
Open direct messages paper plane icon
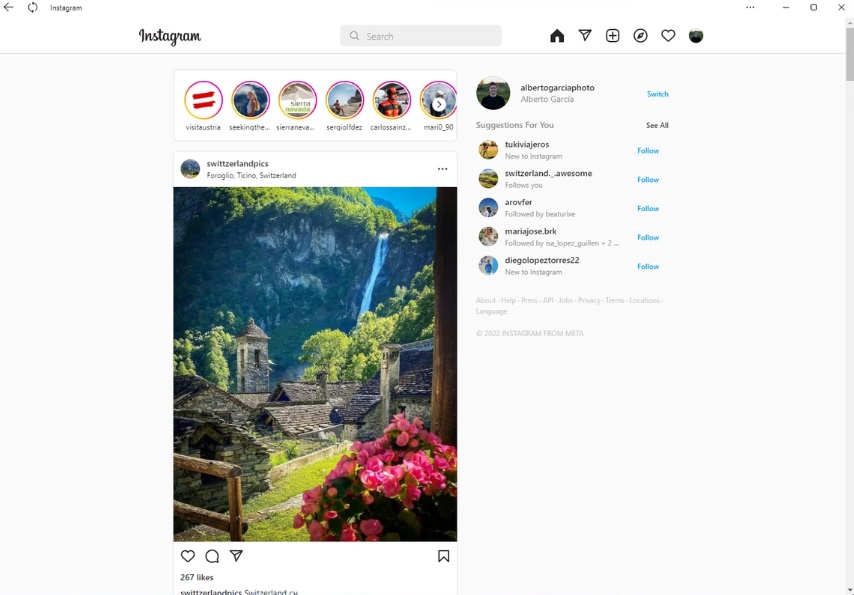(585, 36)
